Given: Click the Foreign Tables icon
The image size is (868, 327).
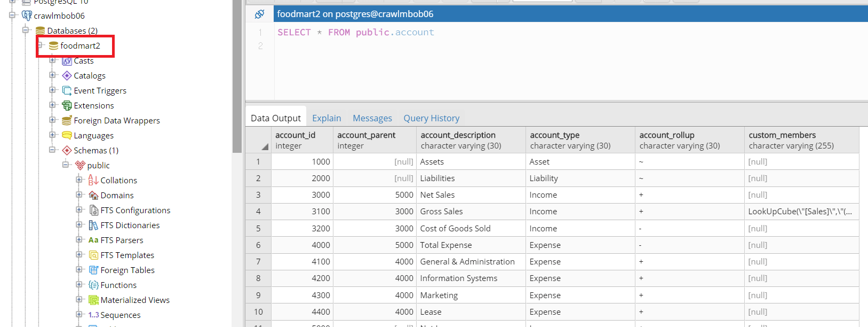Looking at the screenshot, I should coord(93,270).
